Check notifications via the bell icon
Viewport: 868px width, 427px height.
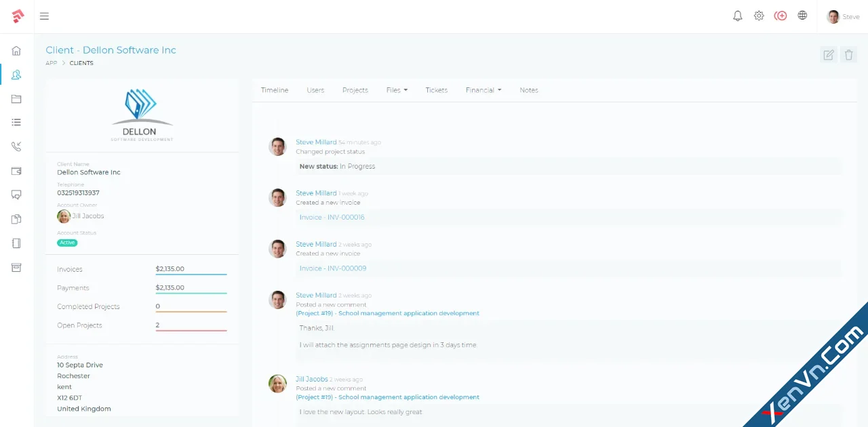click(737, 16)
